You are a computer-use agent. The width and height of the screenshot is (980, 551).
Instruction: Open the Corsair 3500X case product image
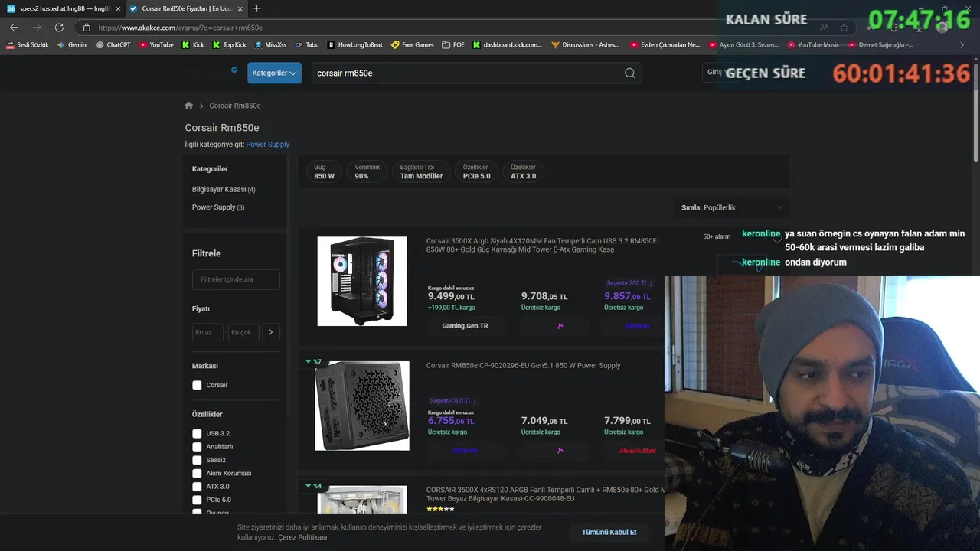point(362,281)
